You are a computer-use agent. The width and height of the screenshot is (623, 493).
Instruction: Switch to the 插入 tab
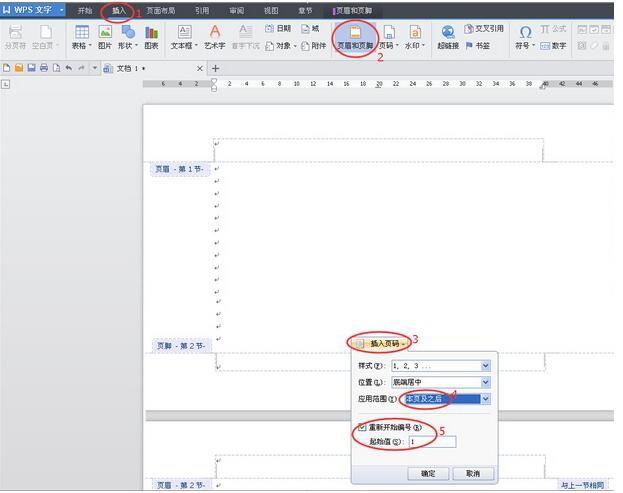(x=118, y=11)
